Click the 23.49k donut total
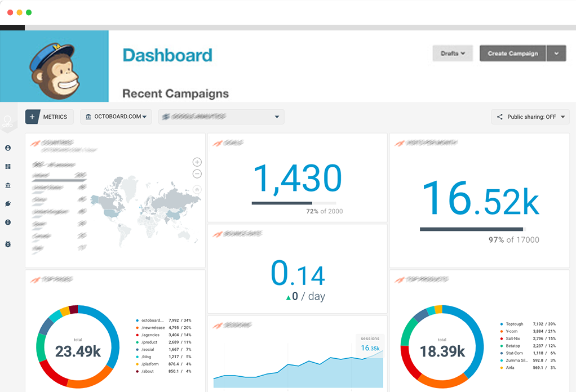Screen dimensions: 576x392 point(78,351)
